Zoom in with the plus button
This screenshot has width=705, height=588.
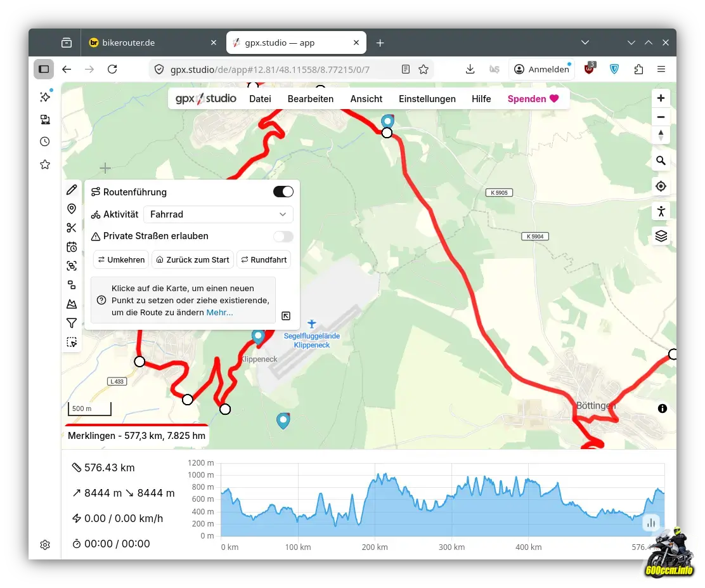tap(661, 98)
